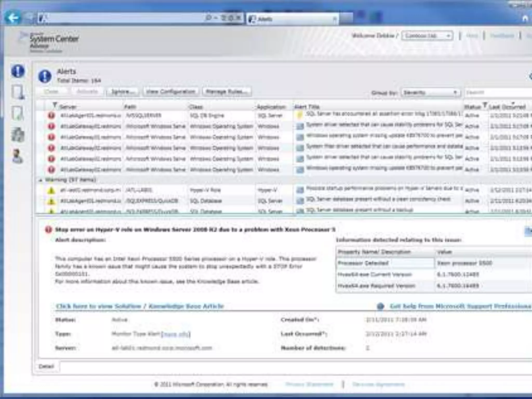Open the Help link in header

click(472, 36)
